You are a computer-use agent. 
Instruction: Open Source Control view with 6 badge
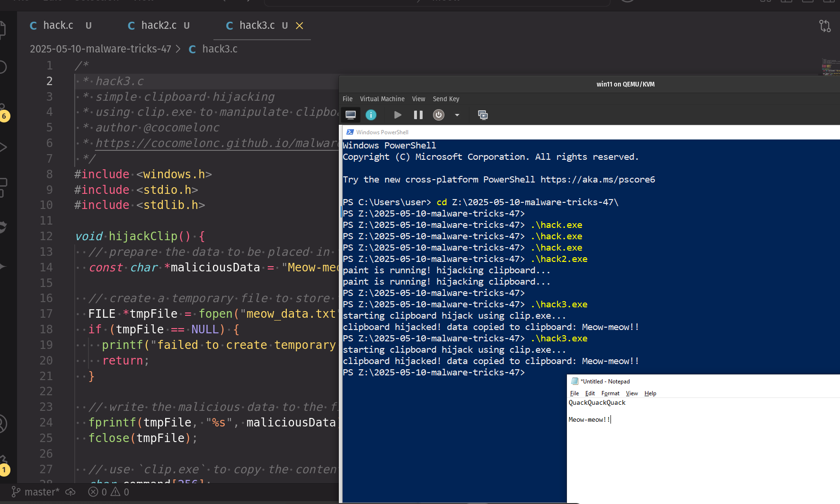4,113
